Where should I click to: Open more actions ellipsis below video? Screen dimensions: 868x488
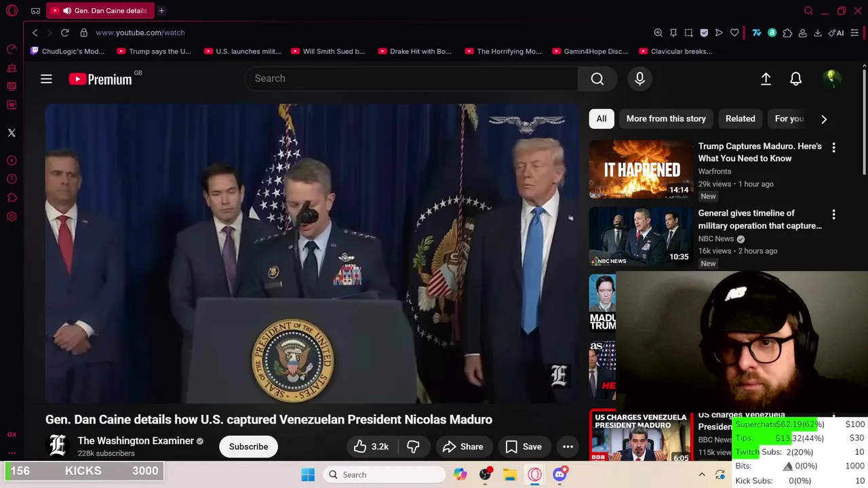568,447
